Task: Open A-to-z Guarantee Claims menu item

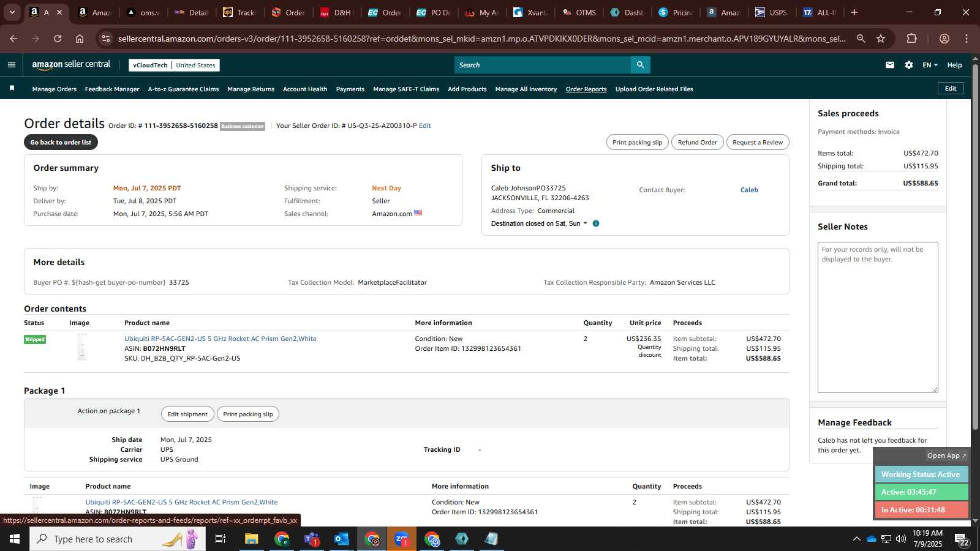Action: pyautogui.click(x=183, y=89)
